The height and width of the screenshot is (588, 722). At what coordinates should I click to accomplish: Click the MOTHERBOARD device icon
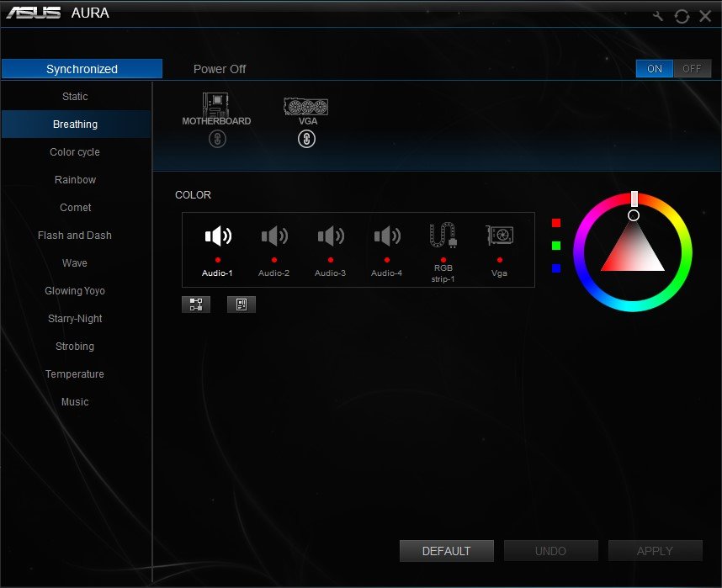(215, 104)
